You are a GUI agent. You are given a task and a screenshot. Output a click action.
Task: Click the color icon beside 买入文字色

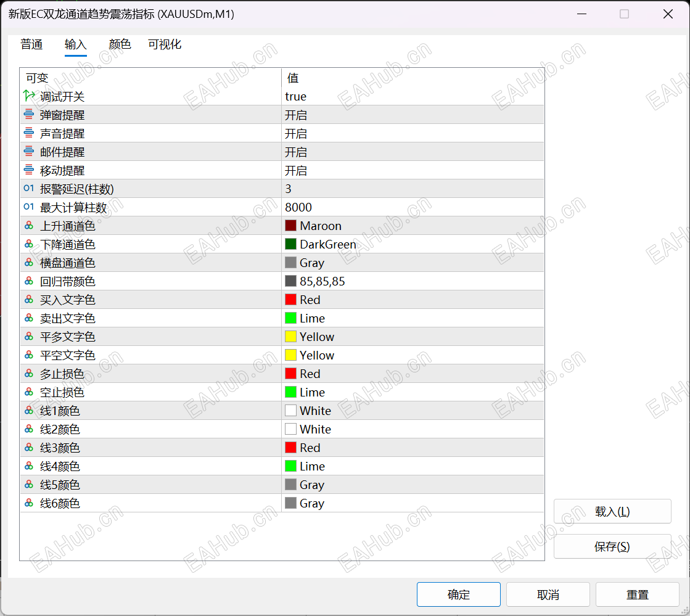click(28, 299)
